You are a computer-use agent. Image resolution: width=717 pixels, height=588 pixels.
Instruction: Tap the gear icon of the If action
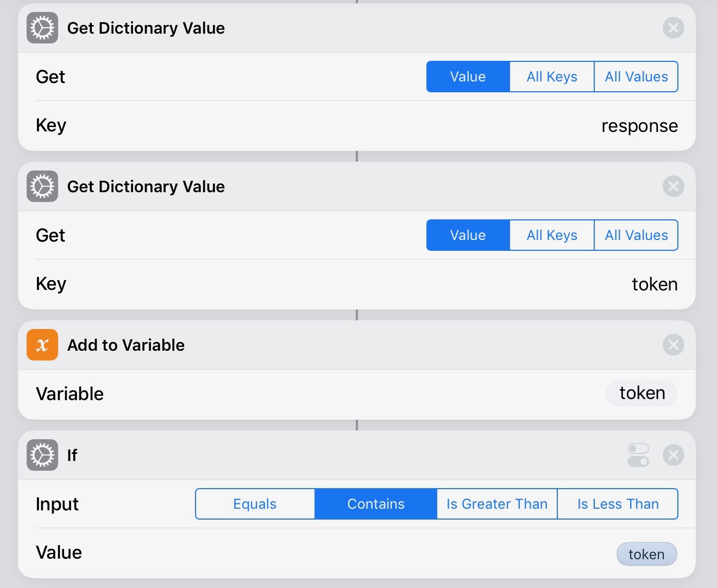[x=42, y=455]
